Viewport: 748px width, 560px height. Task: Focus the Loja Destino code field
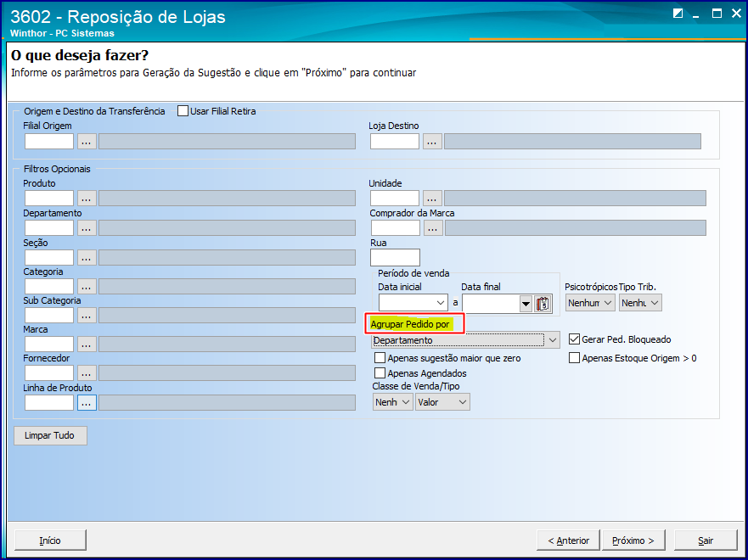point(395,142)
